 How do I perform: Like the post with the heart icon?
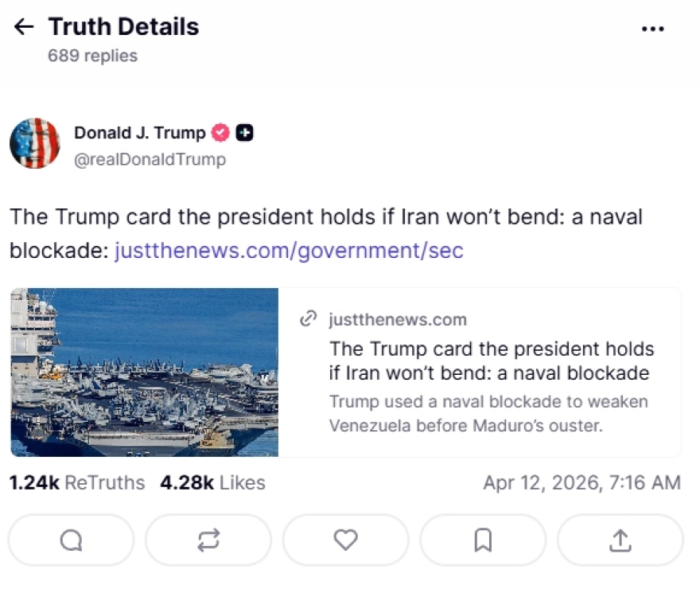coord(345,540)
